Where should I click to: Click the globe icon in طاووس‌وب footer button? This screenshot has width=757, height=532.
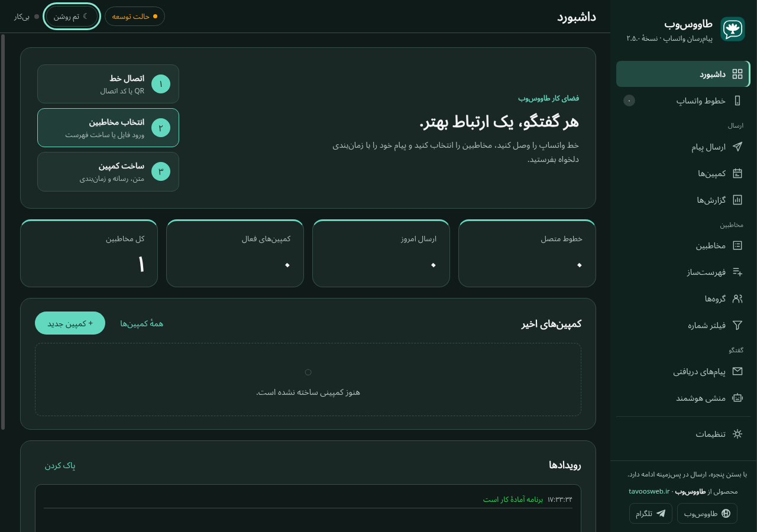(726, 513)
